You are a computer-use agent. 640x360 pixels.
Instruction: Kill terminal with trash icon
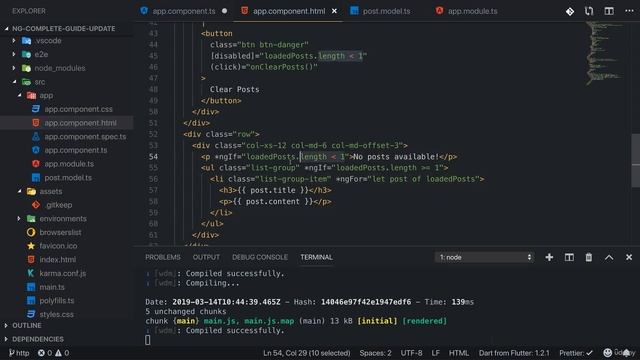coord(589,257)
